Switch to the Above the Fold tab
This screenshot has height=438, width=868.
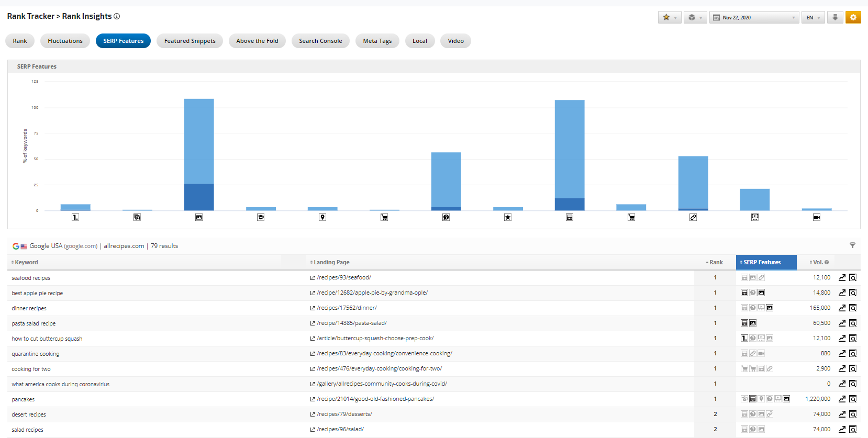[x=257, y=41]
